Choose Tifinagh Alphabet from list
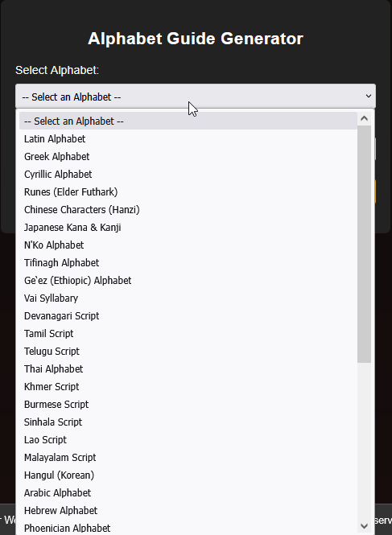The height and width of the screenshot is (535, 392). (188, 263)
